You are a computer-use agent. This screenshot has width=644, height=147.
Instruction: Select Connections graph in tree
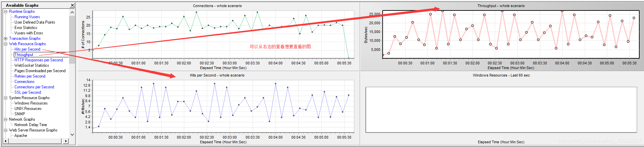pos(24,82)
